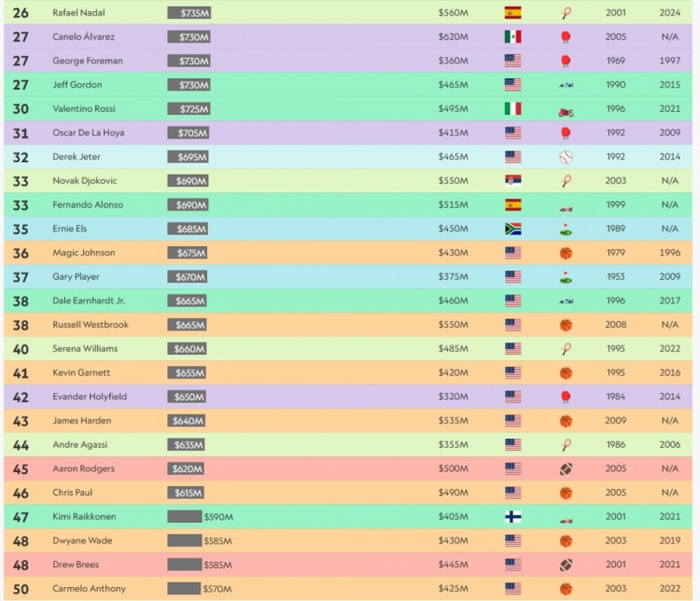Click the South Africa flag beside Ernie Els

point(513,229)
